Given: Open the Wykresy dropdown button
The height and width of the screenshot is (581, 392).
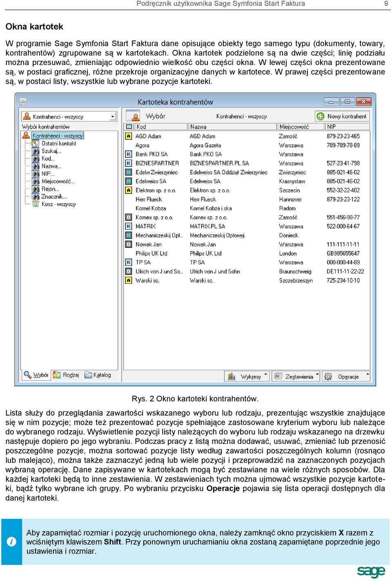Looking at the screenshot, I should (247, 376).
